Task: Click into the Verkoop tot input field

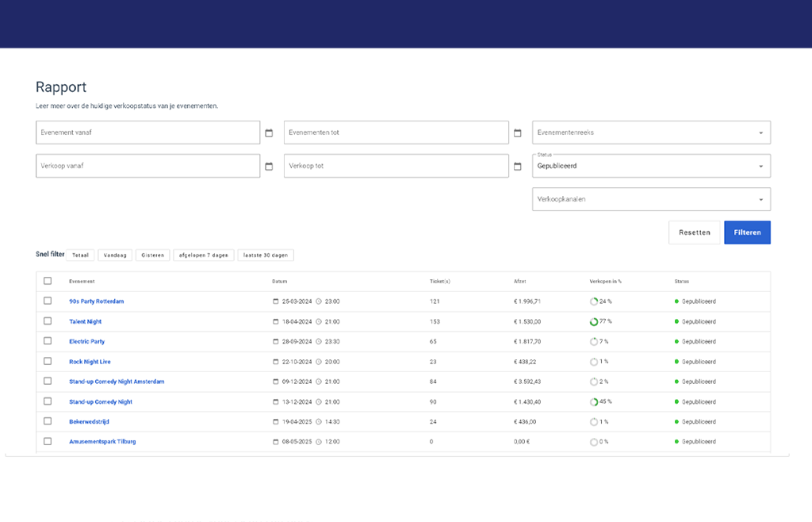Action: [x=396, y=167]
